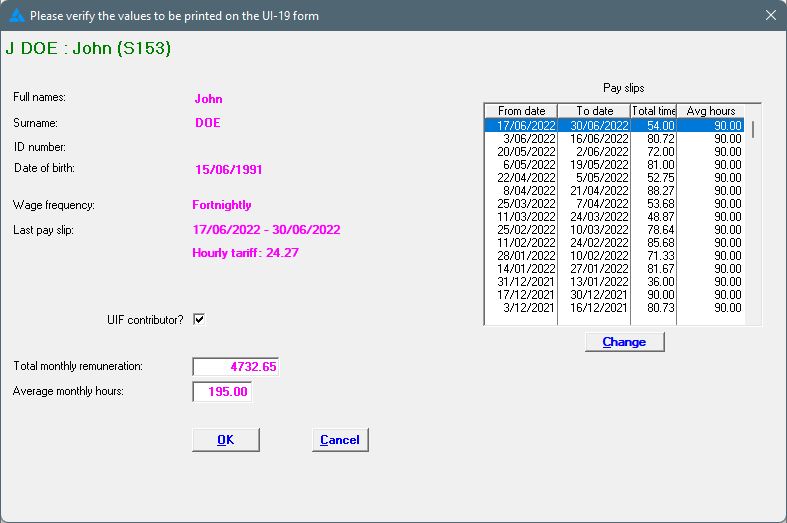
Task: Click total time value 71.33
Action: 661,256
